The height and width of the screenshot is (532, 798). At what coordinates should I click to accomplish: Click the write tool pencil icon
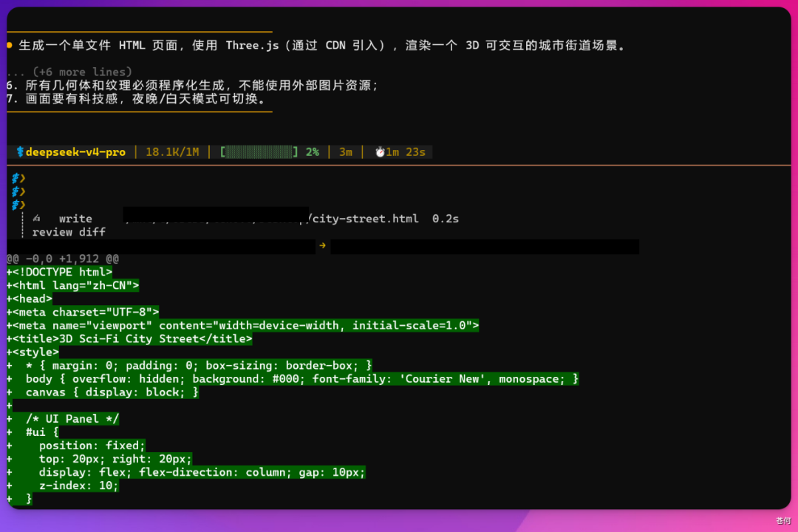[37, 219]
